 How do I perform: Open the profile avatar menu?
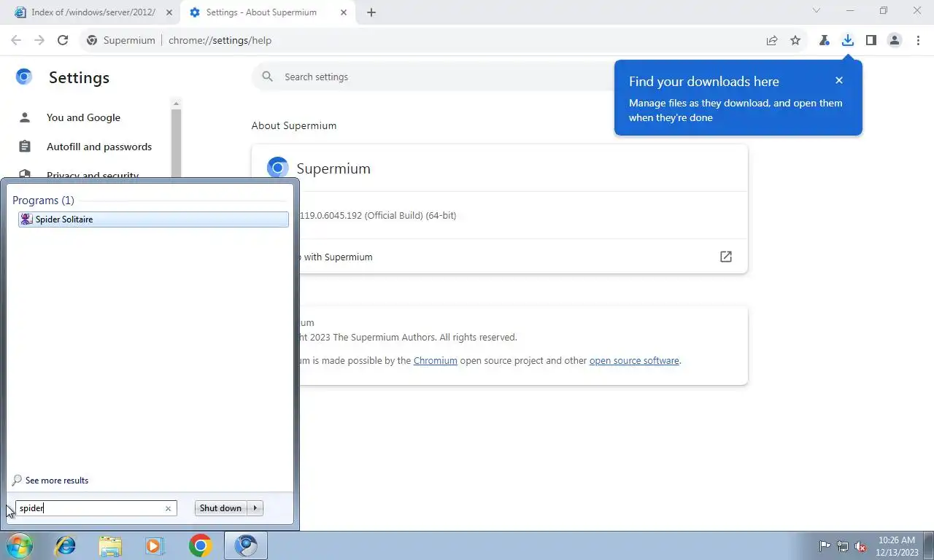pos(895,40)
